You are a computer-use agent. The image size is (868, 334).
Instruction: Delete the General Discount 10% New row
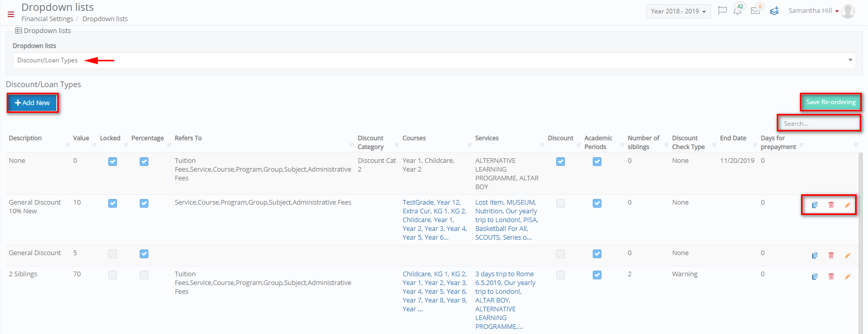(831, 205)
